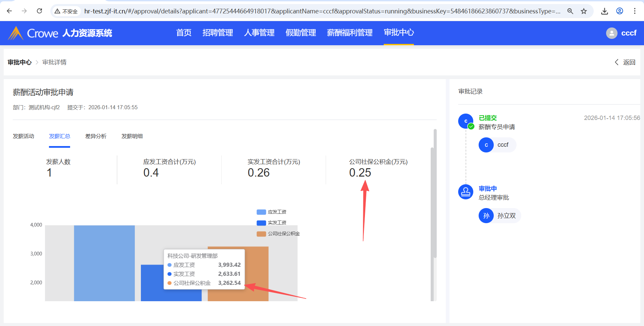Click 审批中心 breadcrumb link
Screen dimensions: 644x326
pos(19,62)
